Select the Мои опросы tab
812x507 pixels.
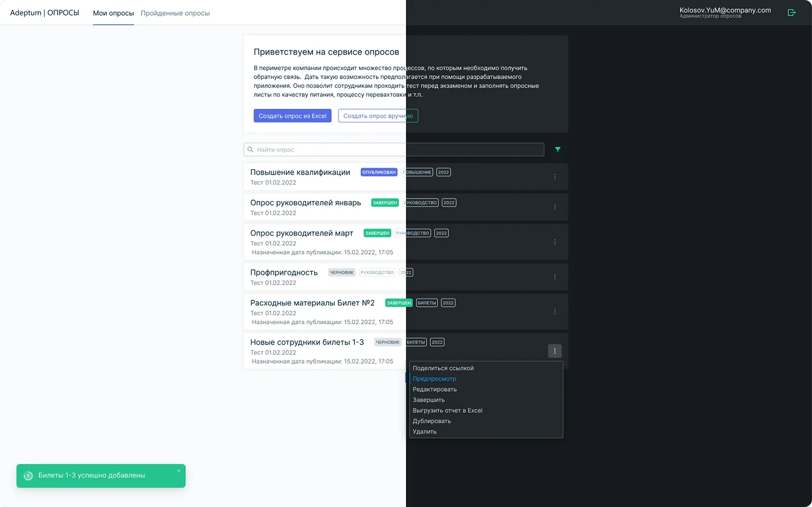114,13
